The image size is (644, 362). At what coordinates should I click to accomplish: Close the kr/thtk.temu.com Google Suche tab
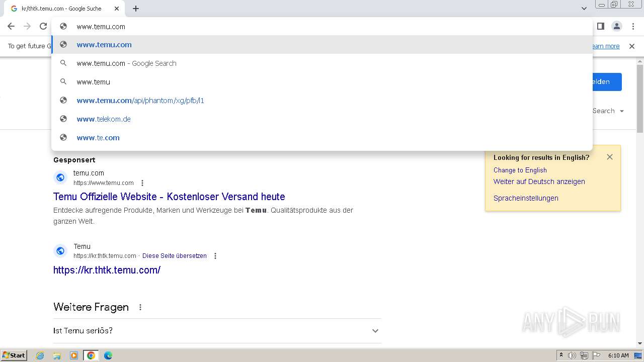point(117,9)
